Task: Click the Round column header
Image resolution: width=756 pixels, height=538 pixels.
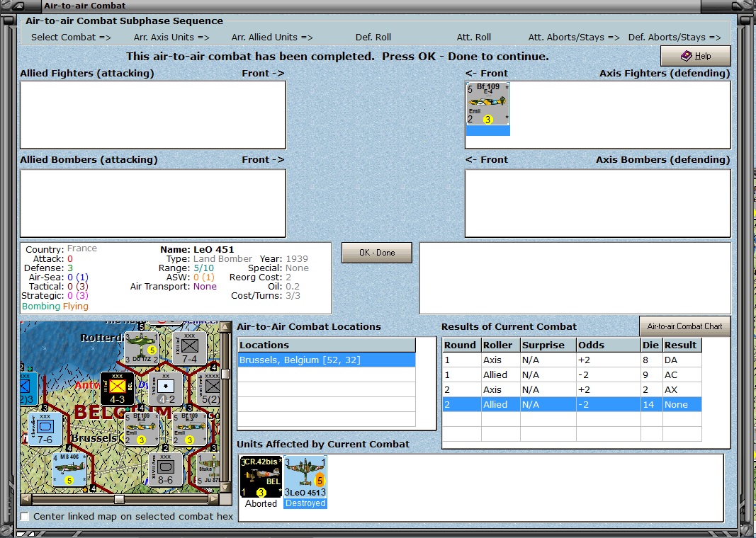Action: pos(462,345)
